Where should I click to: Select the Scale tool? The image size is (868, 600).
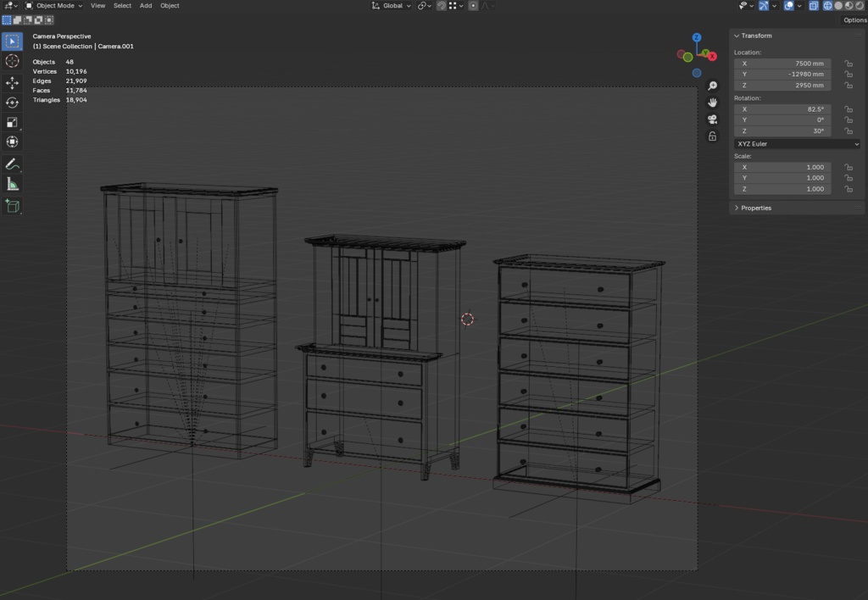click(x=12, y=122)
